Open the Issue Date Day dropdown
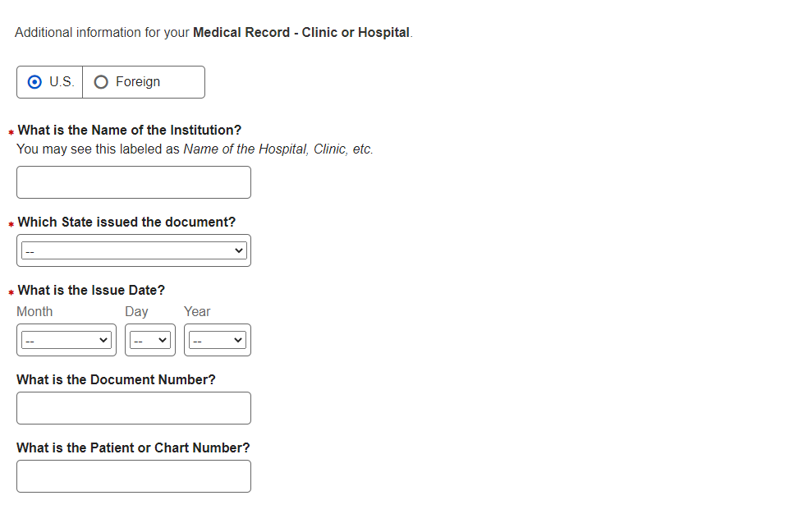The height and width of the screenshot is (514, 812). click(150, 340)
